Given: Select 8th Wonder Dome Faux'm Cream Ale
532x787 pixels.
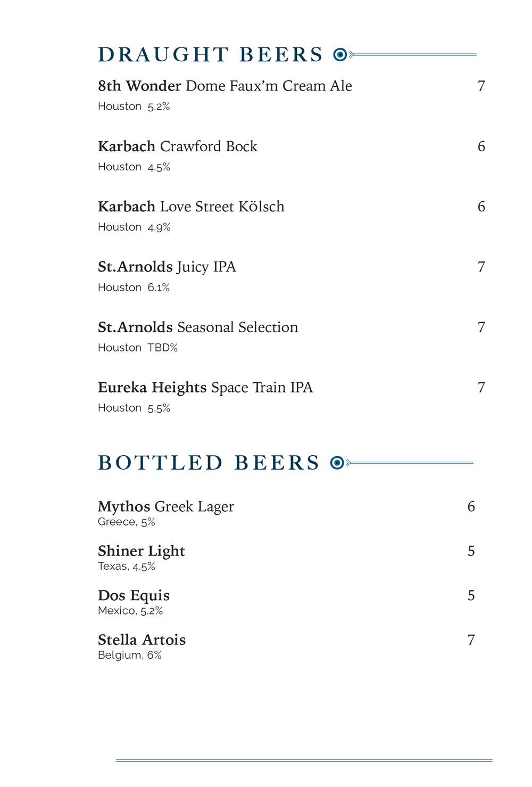Looking at the screenshot, I should point(225,86).
